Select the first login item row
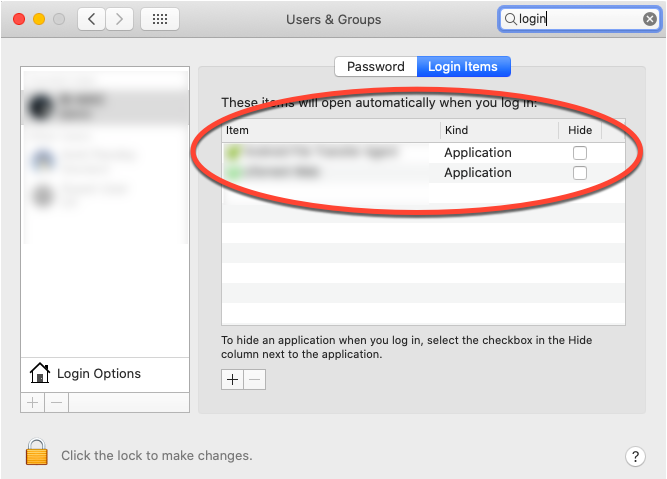 pos(330,153)
